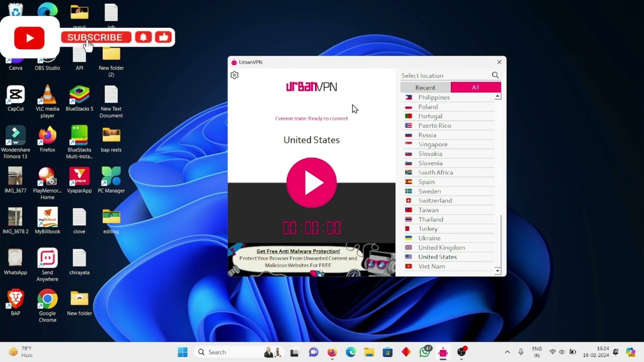Viewport: 644px width, 362px height.
Task: Pick Switzerland in the country list
Action: (x=449, y=201)
